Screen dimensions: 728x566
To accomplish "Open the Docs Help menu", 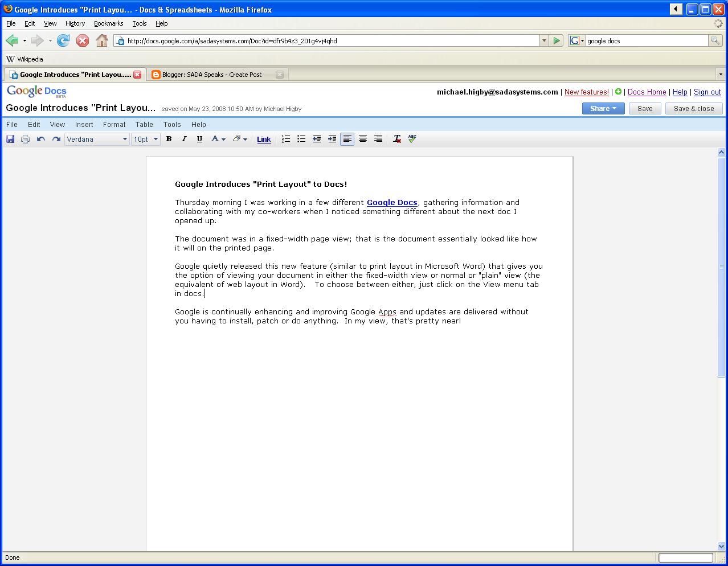I will [199, 124].
